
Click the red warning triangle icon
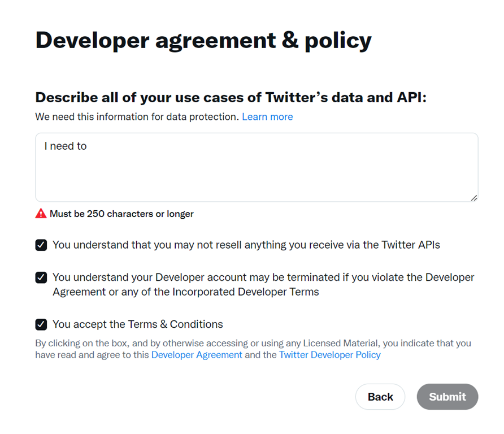[x=41, y=214]
